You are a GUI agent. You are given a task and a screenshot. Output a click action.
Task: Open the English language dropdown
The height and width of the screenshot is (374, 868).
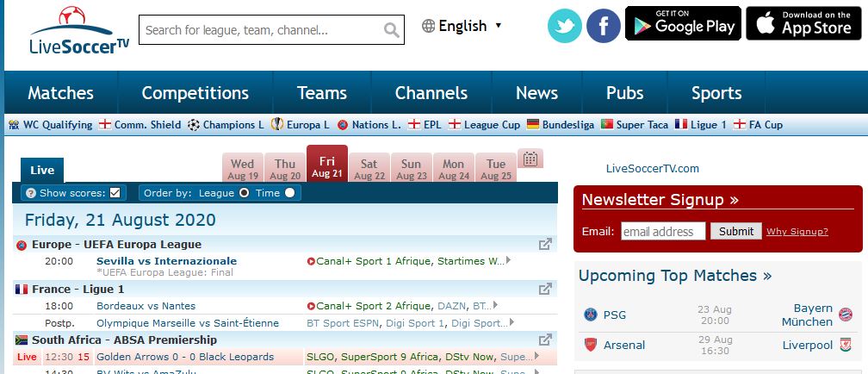pyautogui.click(x=462, y=26)
